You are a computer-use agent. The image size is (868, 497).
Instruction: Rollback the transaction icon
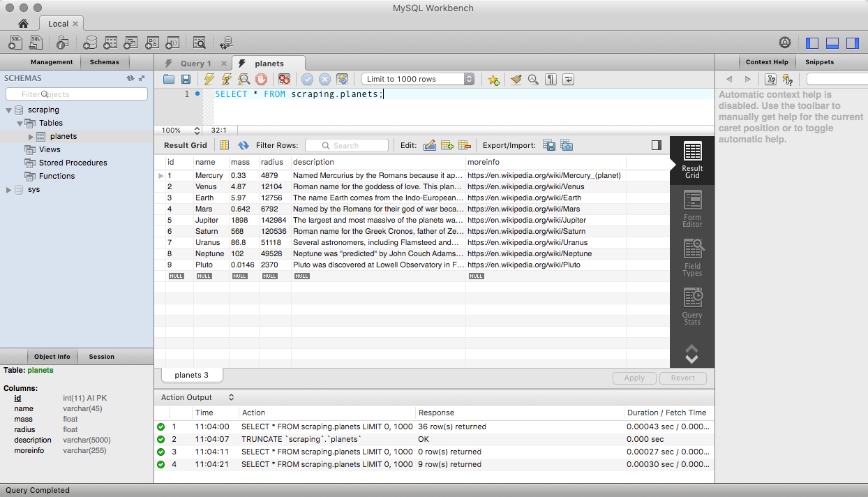click(x=324, y=80)
